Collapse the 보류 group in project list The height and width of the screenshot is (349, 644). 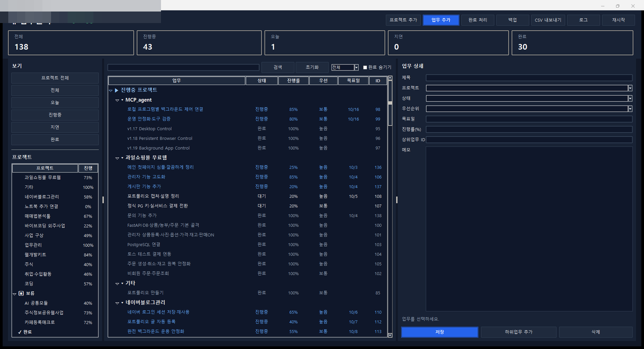pyautogui.click(x=15, y=293)
